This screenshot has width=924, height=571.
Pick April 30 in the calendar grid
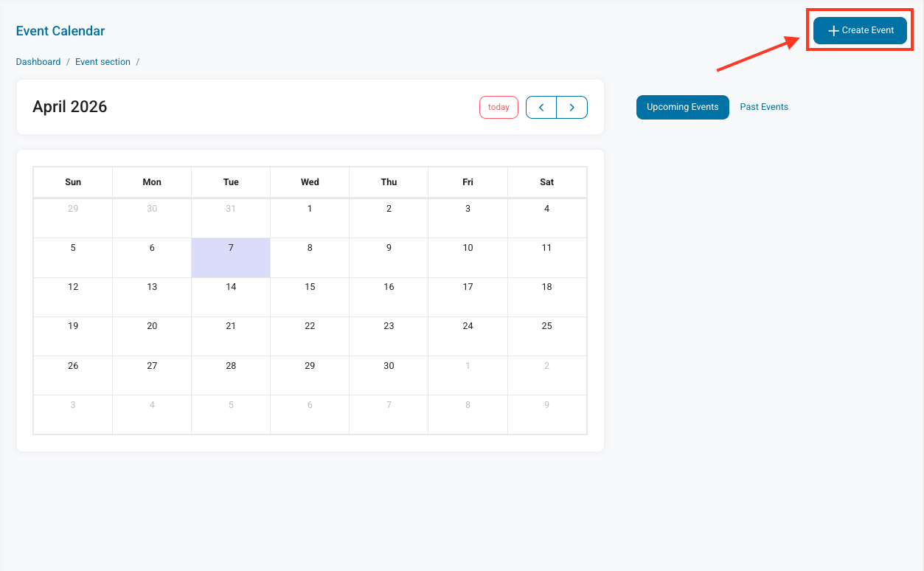tap(389, 376)
